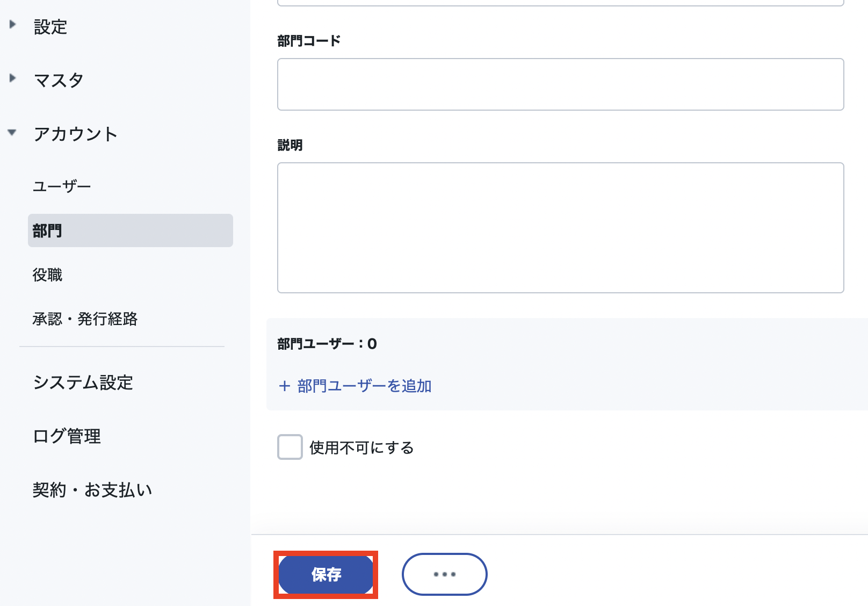Go to ユーザー in the sidebar

point(62,186)
